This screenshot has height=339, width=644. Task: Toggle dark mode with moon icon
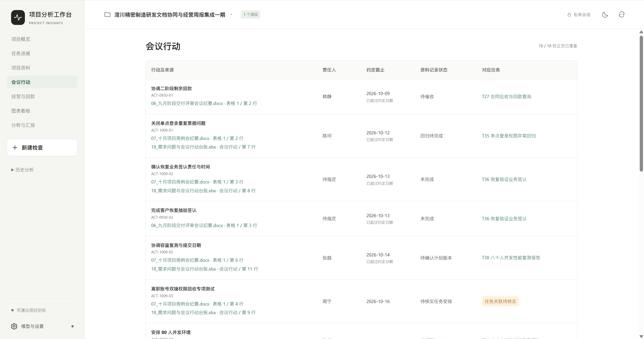[605, 15]
